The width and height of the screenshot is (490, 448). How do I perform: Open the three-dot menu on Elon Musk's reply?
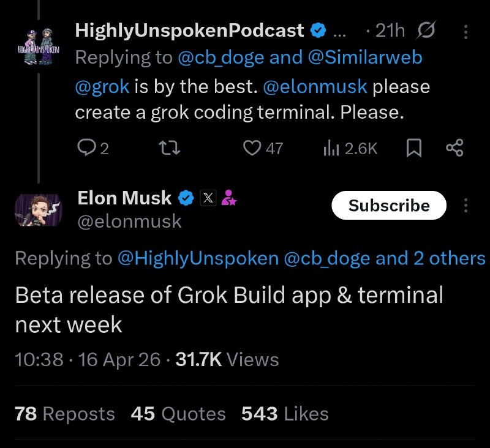(465, 206)
